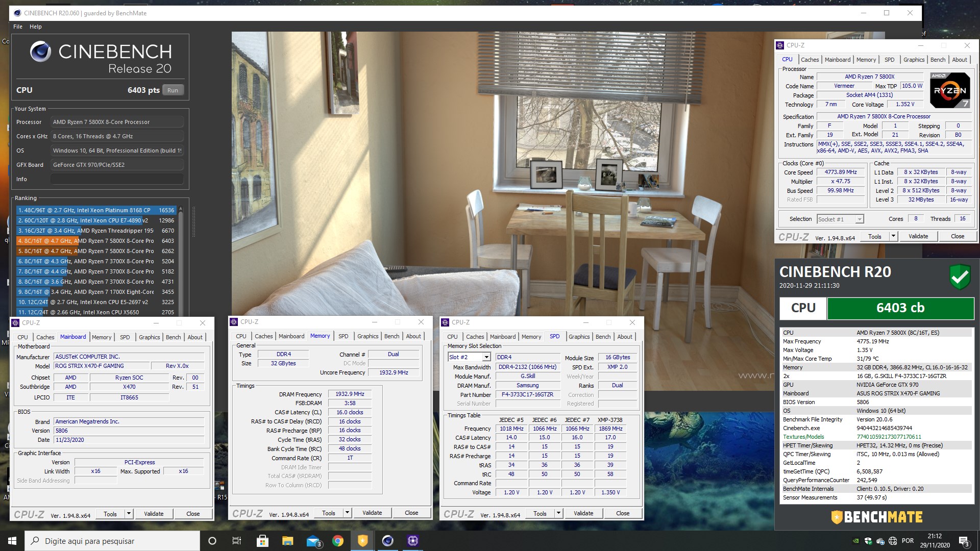Launch Microsoft Store from the taskbar

click(262, 541)
